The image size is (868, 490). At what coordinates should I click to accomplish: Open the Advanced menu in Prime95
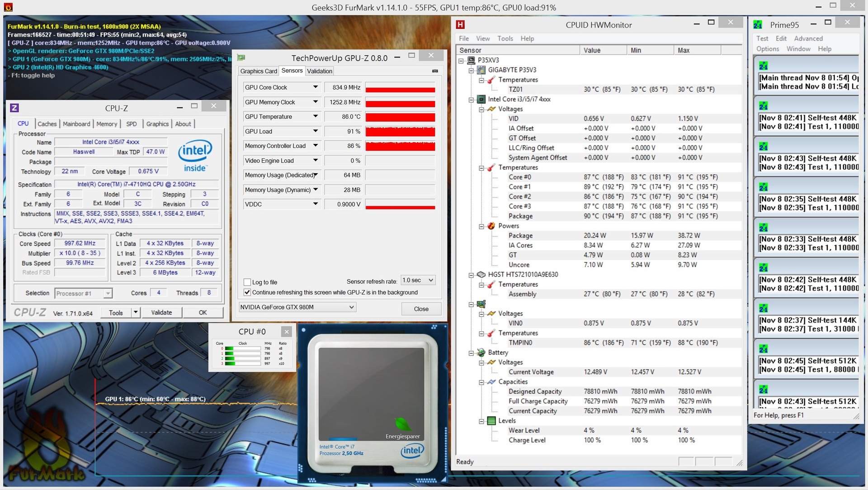(x=808, y=38)
